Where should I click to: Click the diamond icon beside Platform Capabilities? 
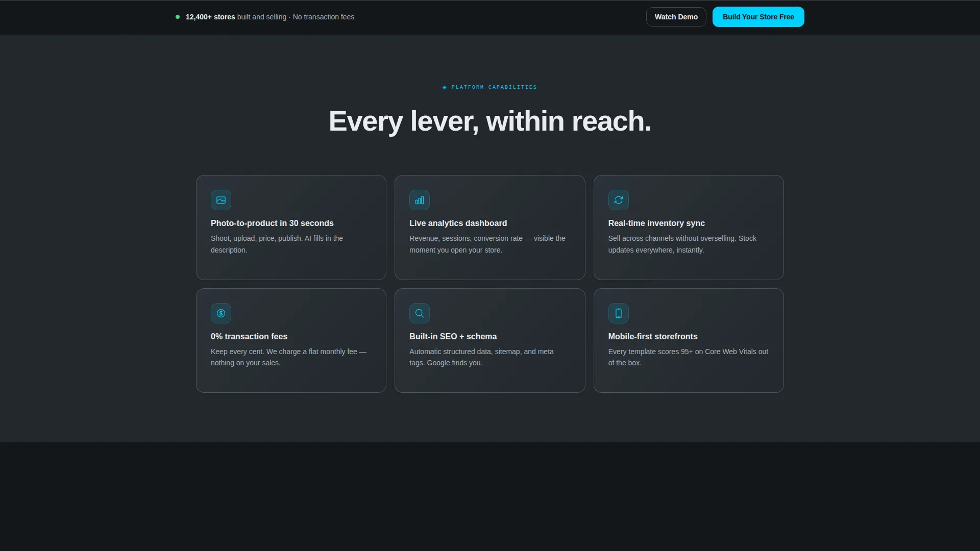pos(445,87)
